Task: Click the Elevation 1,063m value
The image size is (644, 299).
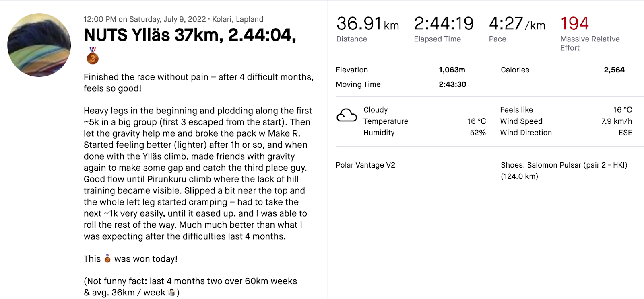Action: click(x=452, y=70)
